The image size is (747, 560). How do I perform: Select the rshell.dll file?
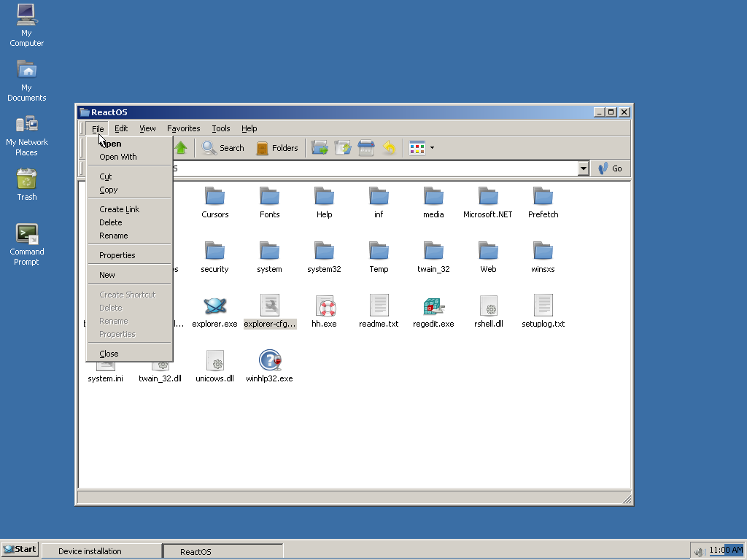[x=488, y=312]
